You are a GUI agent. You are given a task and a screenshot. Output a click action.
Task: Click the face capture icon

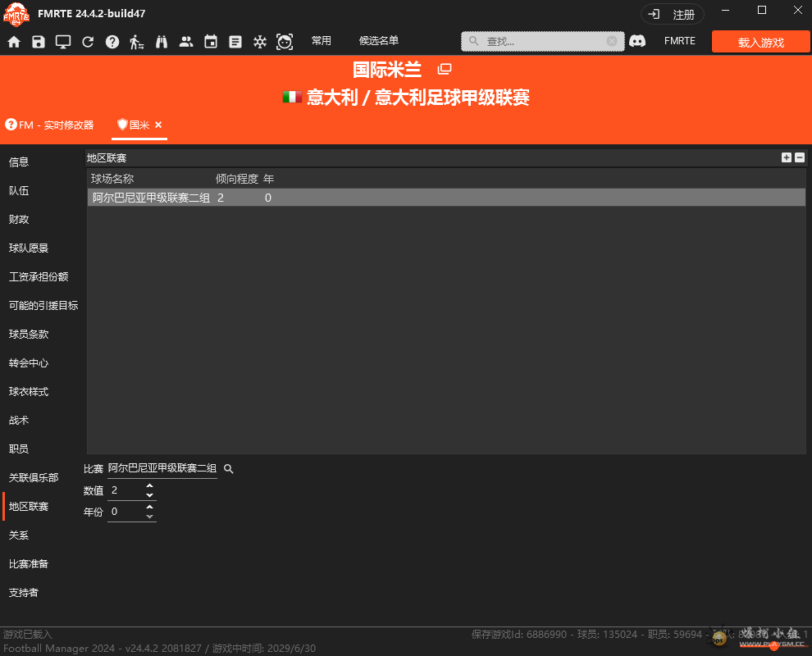(x=285, y=42)
